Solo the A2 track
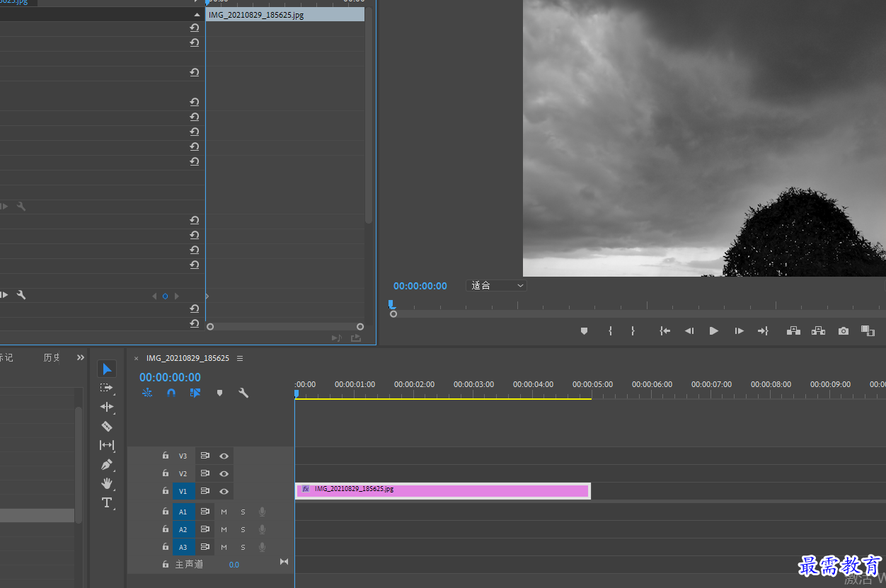The image size is (886, 588). pos(243,529)
